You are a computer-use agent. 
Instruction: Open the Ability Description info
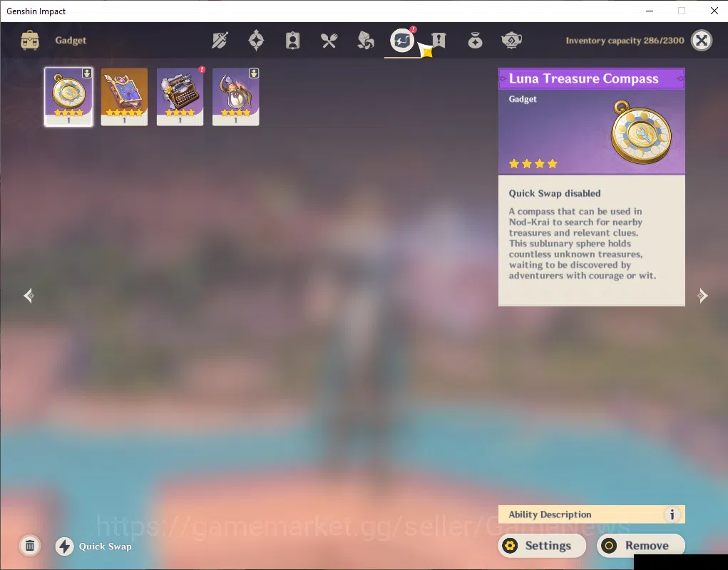(x=592, y=514)
